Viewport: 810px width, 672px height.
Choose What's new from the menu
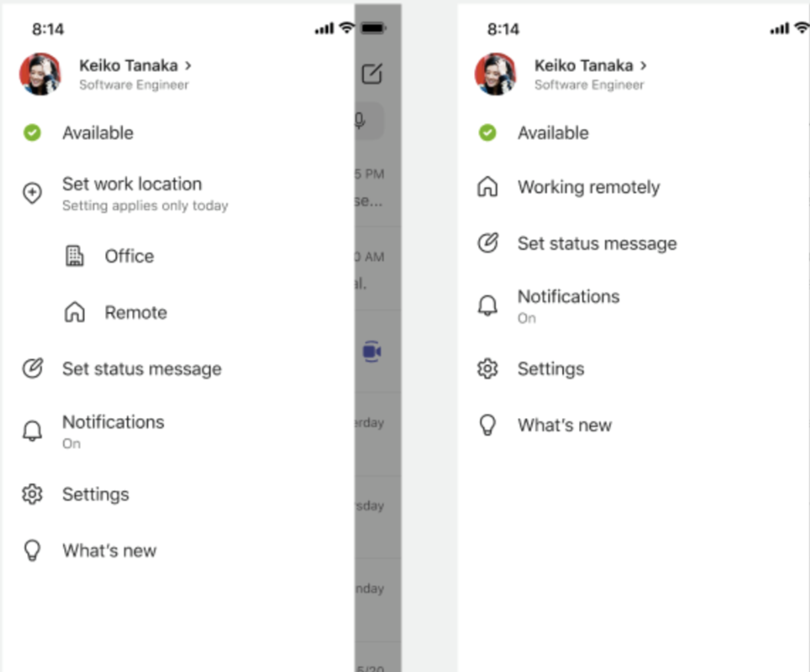(x=563, y=425)
